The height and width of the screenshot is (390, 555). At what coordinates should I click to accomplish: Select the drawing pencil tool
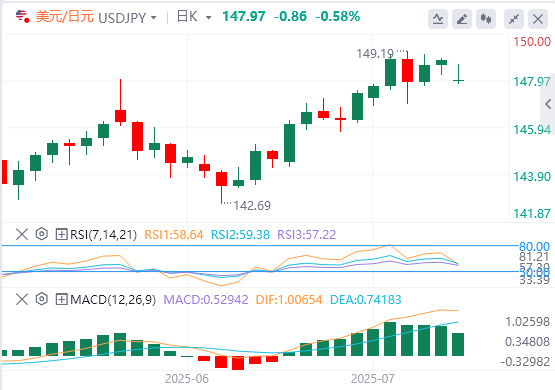point(462,19)
